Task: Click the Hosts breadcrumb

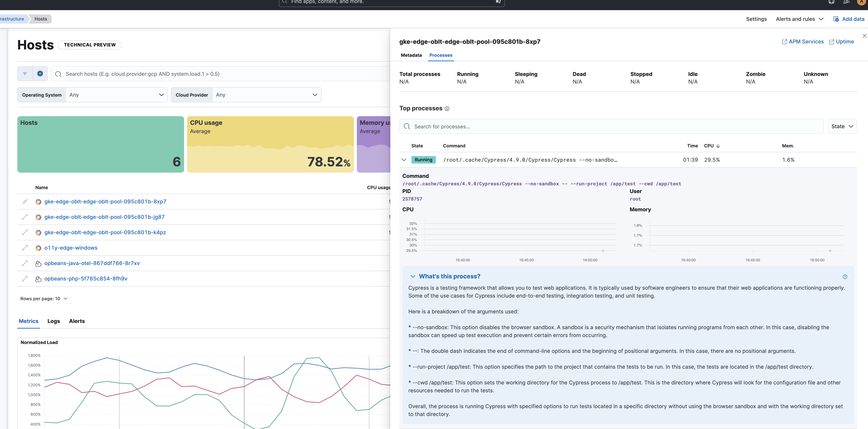Action: click(41, 19)
